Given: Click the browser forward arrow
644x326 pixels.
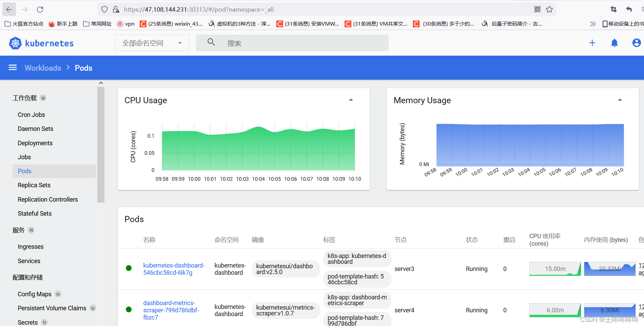Looking at the screenshot, I should (x=25, y=9).
